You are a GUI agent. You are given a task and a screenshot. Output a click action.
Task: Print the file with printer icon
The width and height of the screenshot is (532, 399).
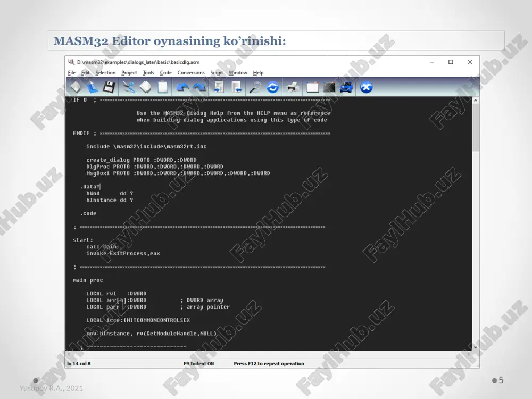[x=293, y=87]
